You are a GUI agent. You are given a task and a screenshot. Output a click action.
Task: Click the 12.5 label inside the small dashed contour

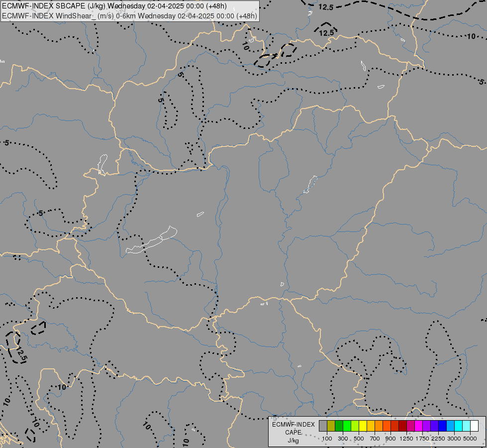tap(326, 33)
